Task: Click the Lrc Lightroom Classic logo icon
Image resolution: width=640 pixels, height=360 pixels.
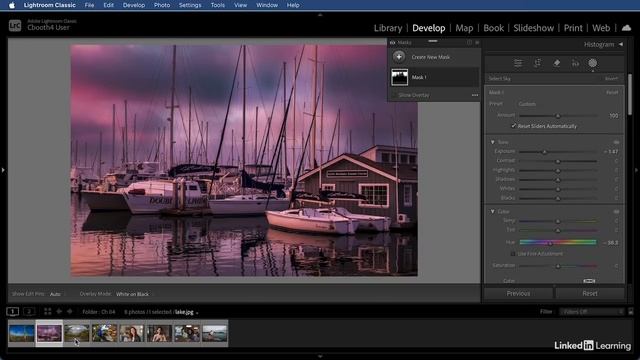Action: point(15,26)
